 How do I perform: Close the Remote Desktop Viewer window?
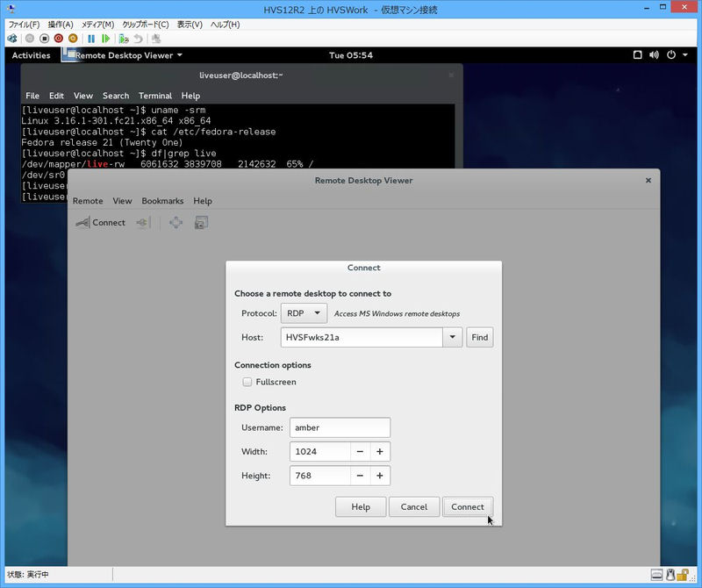click(648, 181)
